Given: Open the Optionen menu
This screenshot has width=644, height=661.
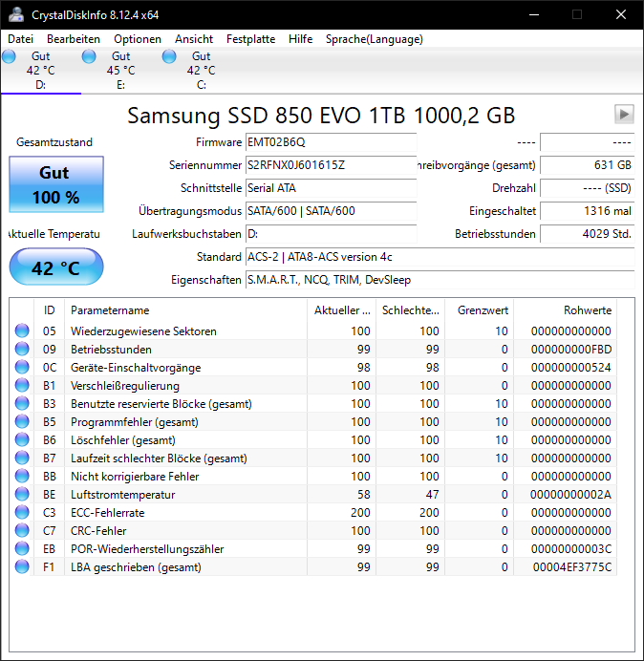Looking at the screenshot, I should (x=138, y=39).
